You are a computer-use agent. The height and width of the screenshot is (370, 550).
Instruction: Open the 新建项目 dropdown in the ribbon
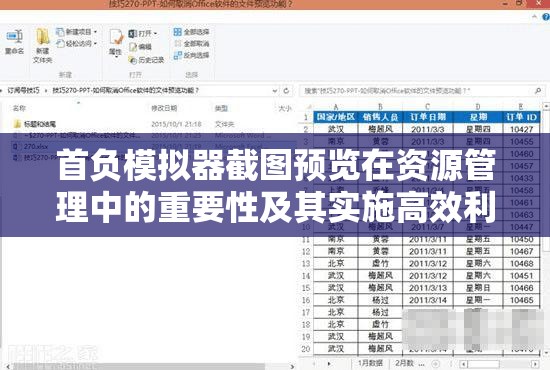77,32
